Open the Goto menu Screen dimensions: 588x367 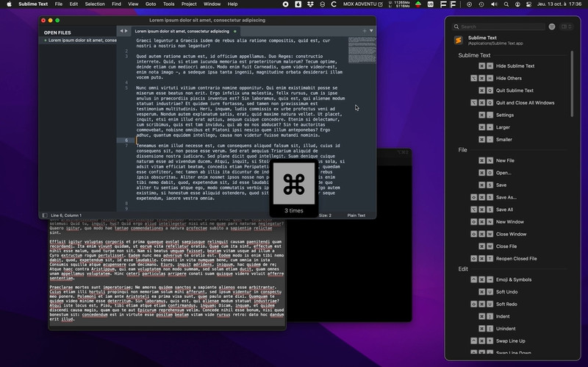(151, 4)
